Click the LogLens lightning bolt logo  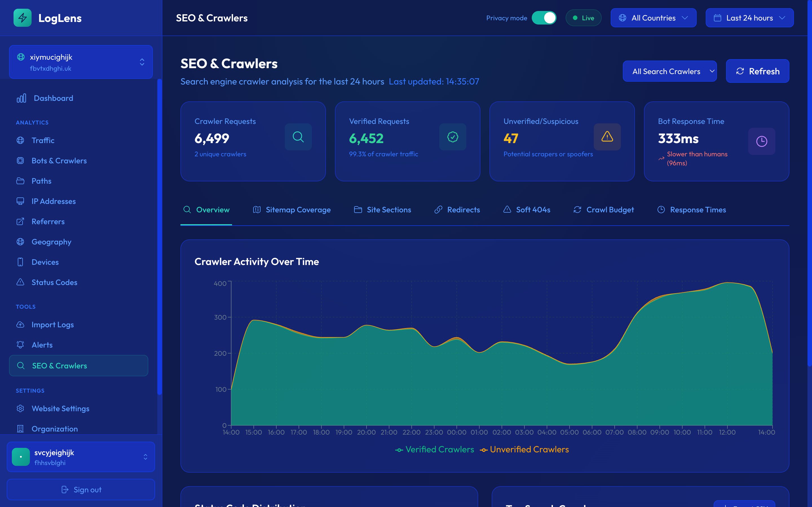point(23,18)
